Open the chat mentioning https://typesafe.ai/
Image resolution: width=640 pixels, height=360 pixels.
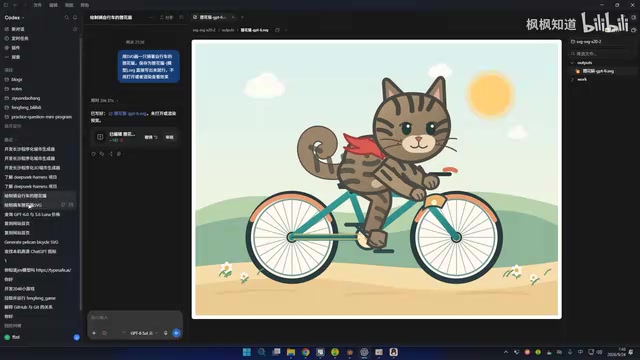38,270
